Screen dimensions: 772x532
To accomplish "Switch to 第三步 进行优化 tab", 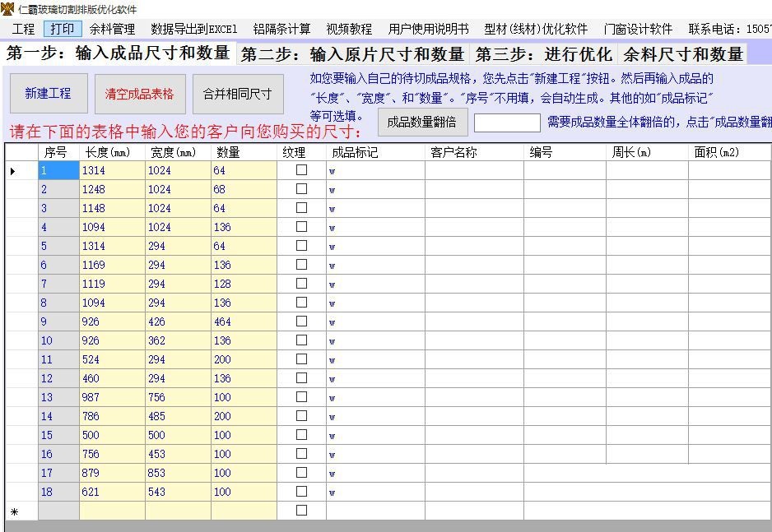I will tap(543, 54).
